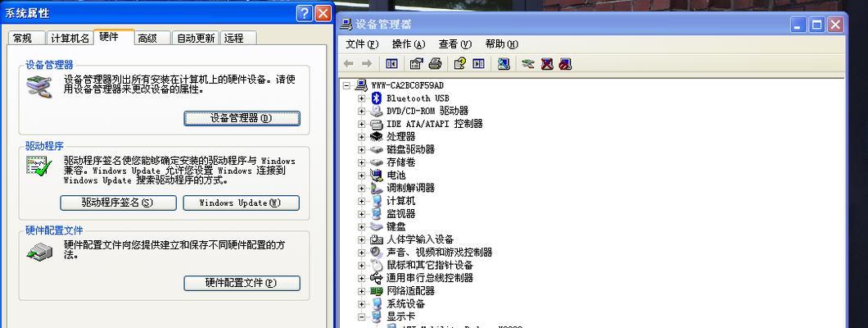This screenshot has height=328, width=868.
Task: Expand the 处理器 node with plus box
Action: (361, 136)
